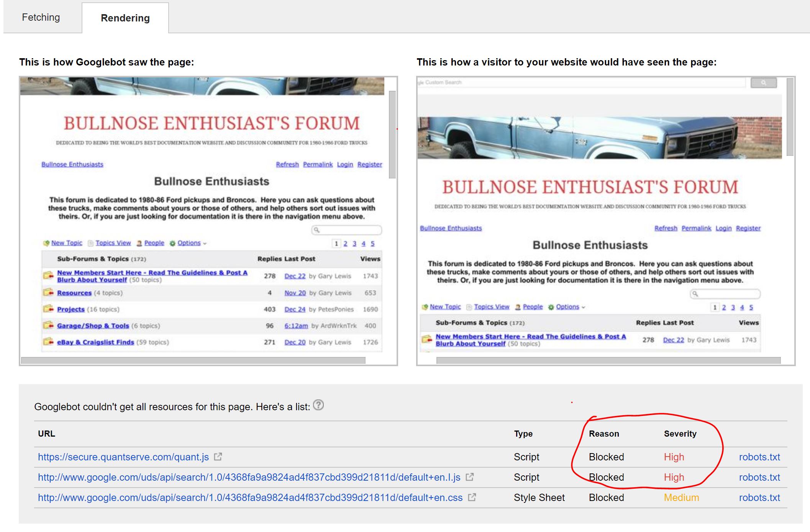
Task: Click the Custom Search magnifier button
Action: [763, 83]
